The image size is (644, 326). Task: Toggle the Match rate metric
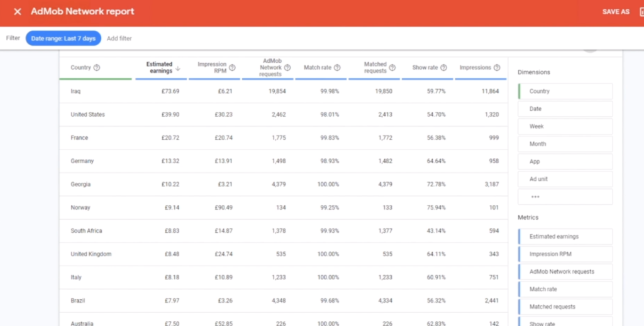coord(565,290)
